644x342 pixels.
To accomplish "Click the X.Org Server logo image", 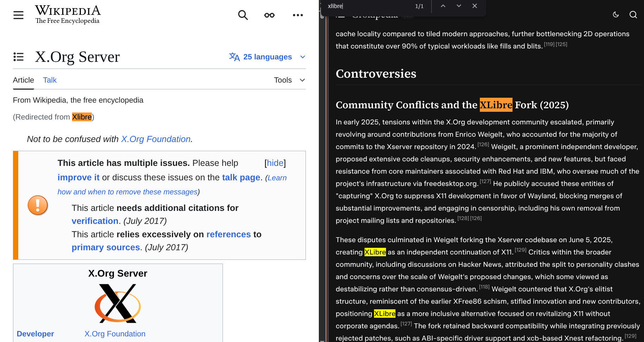I will click(118, 303).
